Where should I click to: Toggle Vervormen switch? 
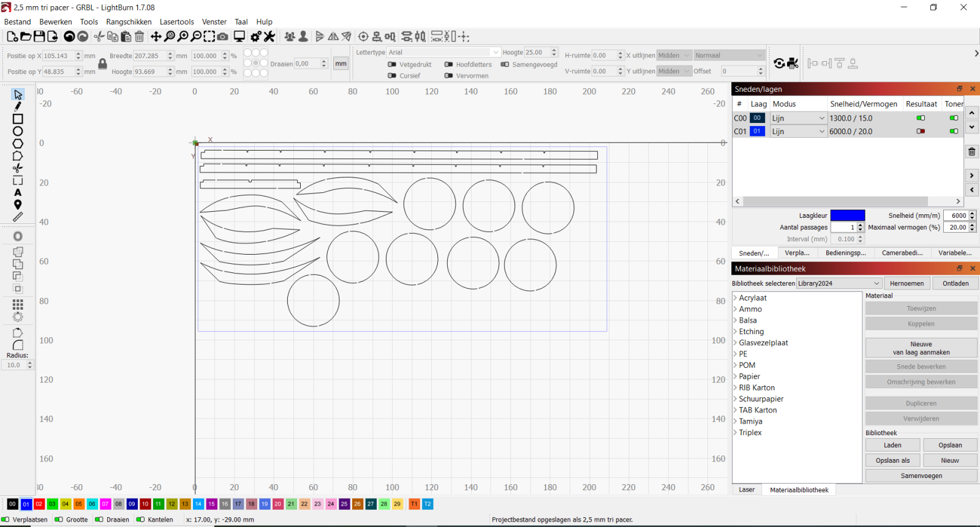click(x=448, y=76)
